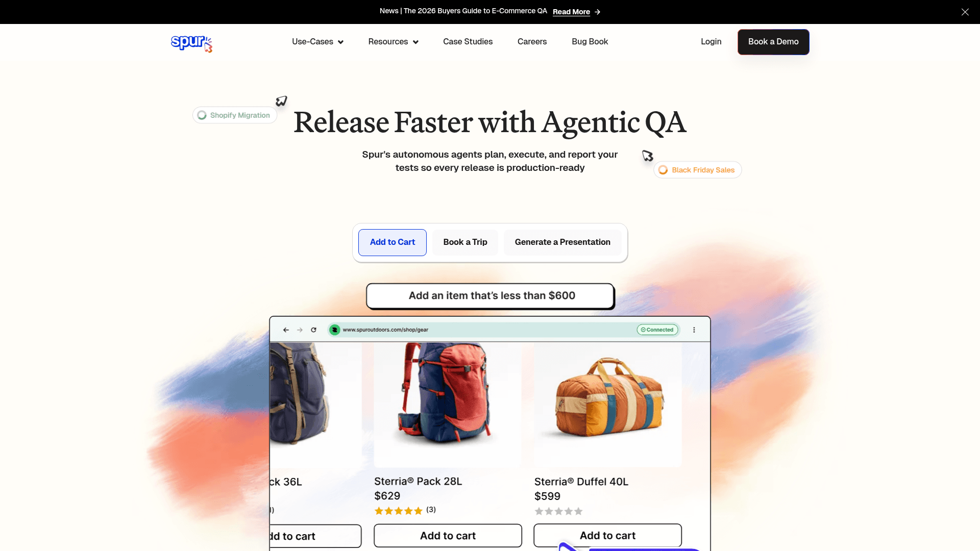Expand the Resources dropdown
The height and width of the screenshot is (551, 980).
393,42
